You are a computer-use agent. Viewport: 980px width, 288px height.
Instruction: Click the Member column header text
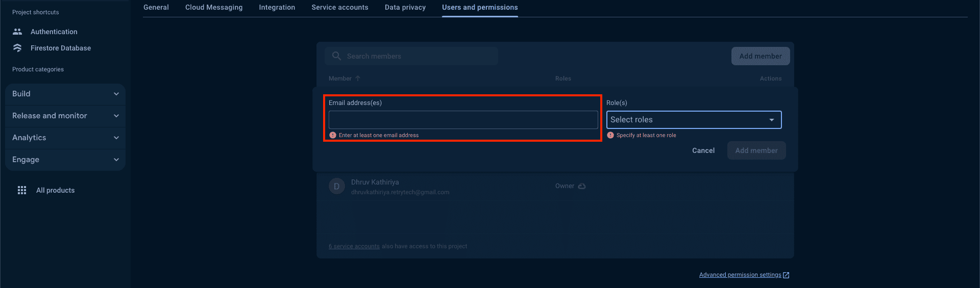tap(340, 78)
